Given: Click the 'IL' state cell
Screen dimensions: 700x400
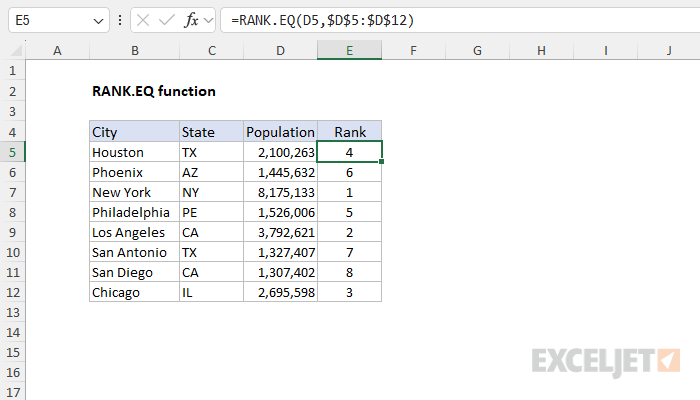Looking at the screenshot, I should [x=212, y=292].
